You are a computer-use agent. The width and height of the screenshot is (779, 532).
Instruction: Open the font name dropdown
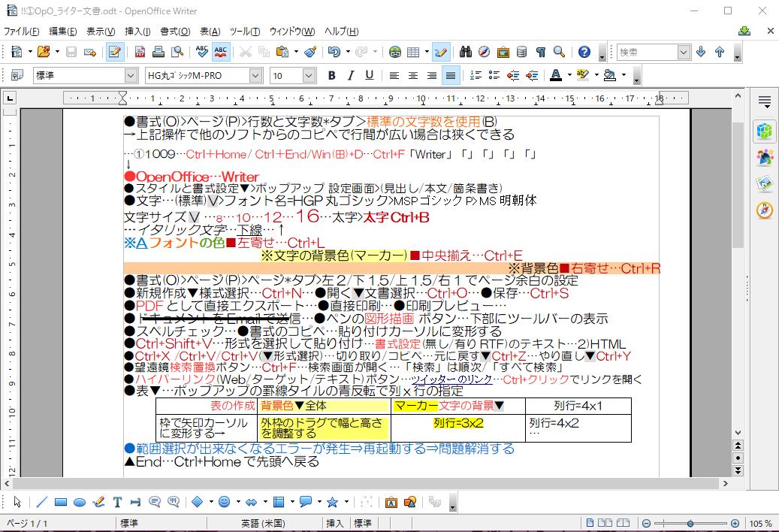[x=255, y=75]
